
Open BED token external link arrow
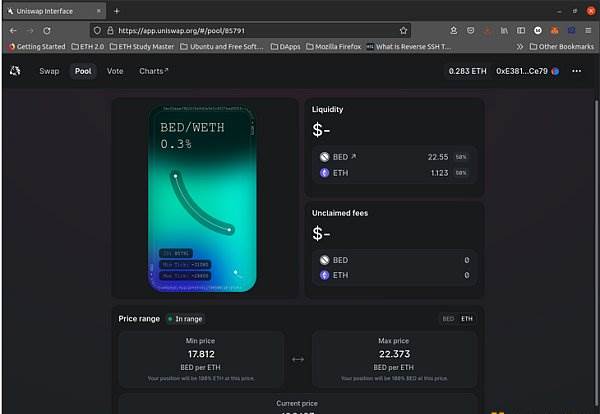pos(354,156)
